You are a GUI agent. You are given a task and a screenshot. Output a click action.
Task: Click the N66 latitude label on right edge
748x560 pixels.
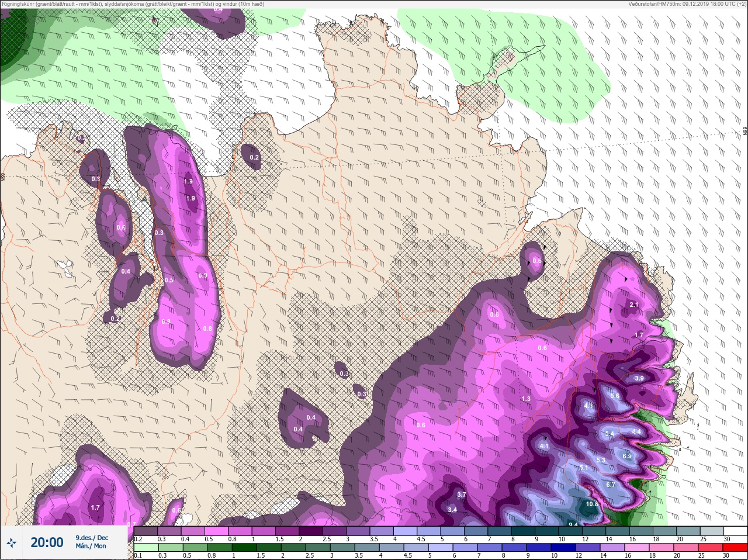(745, 132)
